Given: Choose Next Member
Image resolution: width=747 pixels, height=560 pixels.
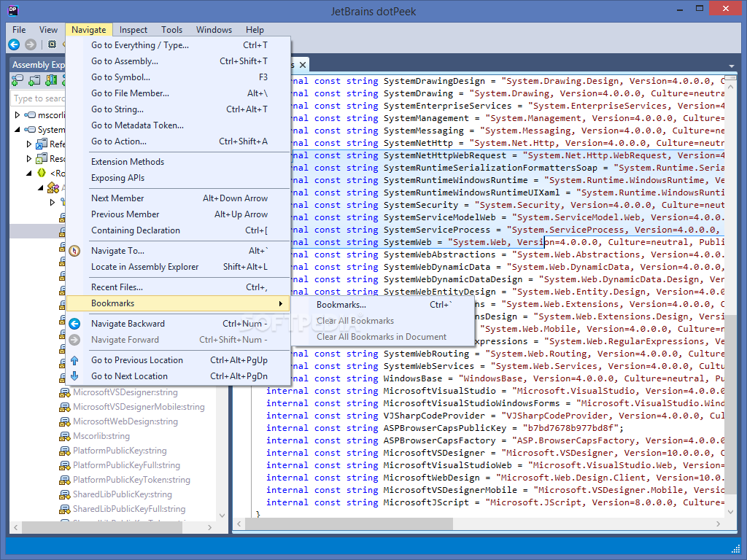Looking at the screenshot, I should point(178,198).
